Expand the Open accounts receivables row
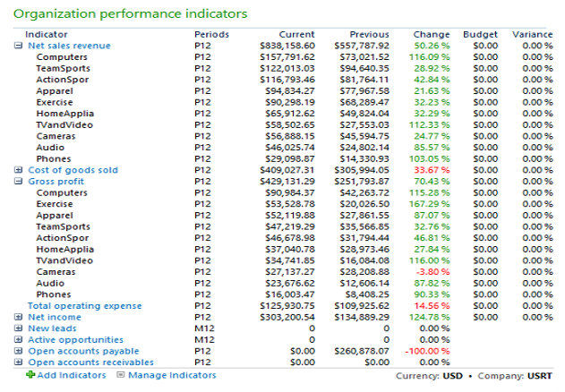The height and width of the screenshot is (392, 565). (19, 362)
